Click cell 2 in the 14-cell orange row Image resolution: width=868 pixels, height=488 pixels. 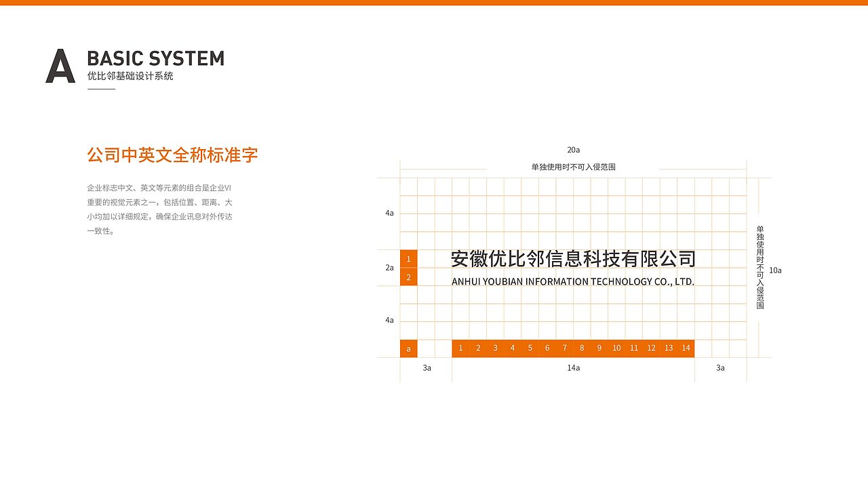pyautogui.click(x=478, y=348)
